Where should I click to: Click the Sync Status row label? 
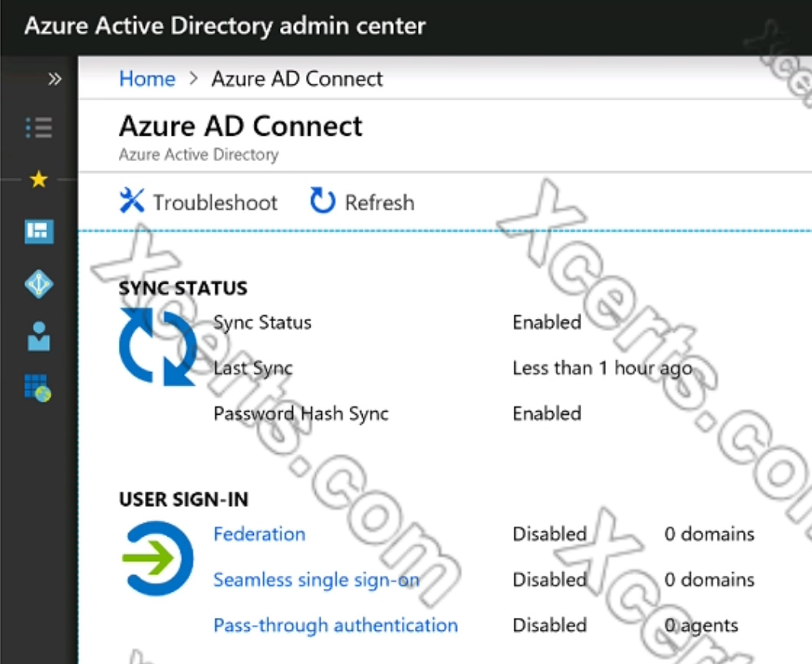262,323
